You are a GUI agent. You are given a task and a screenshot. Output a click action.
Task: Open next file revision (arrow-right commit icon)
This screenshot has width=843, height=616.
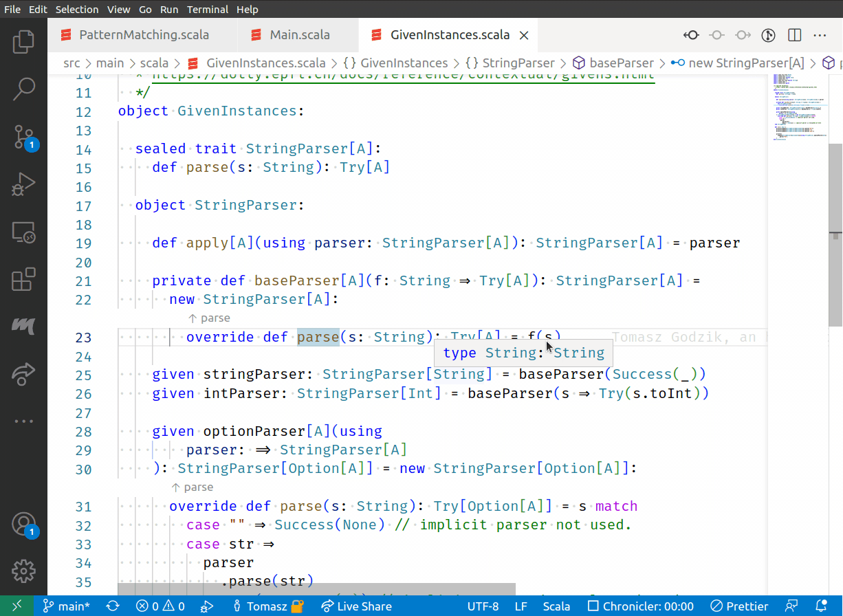tap(743, 34)
